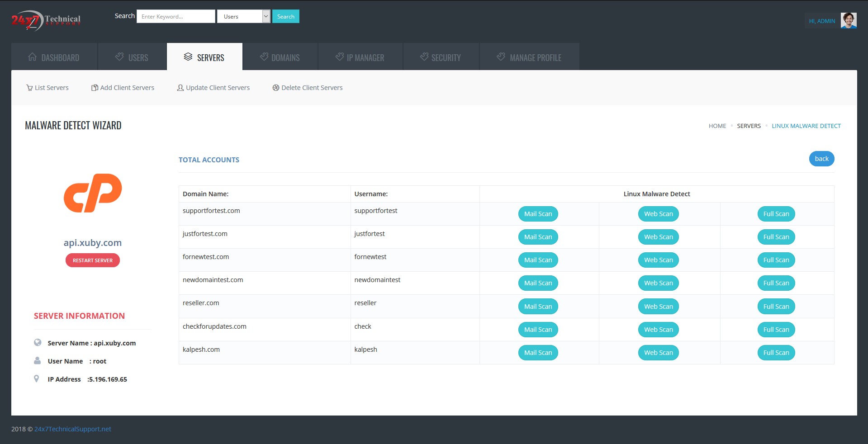Click the admin profile avatar
868x444 pixels.
point(848,20)
